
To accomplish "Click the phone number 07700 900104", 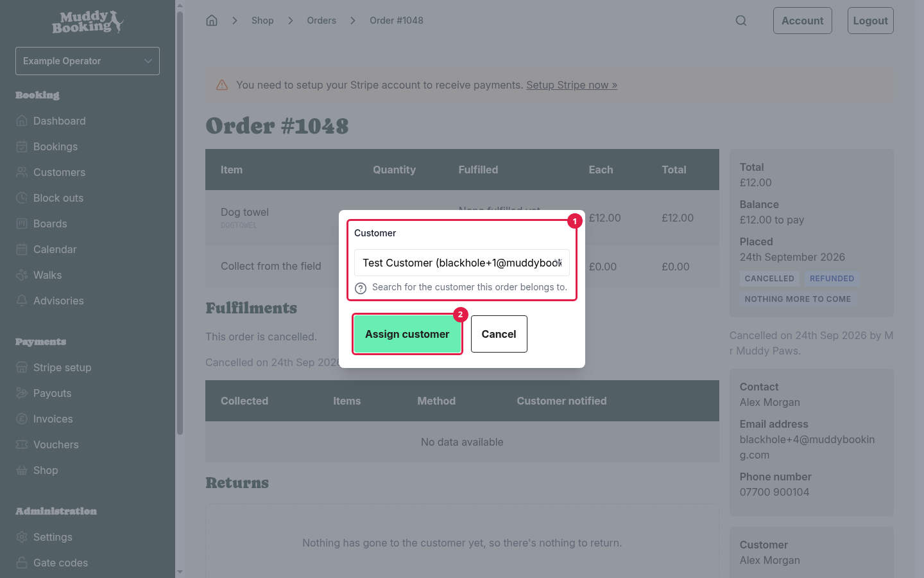I will tap(774, 492).
